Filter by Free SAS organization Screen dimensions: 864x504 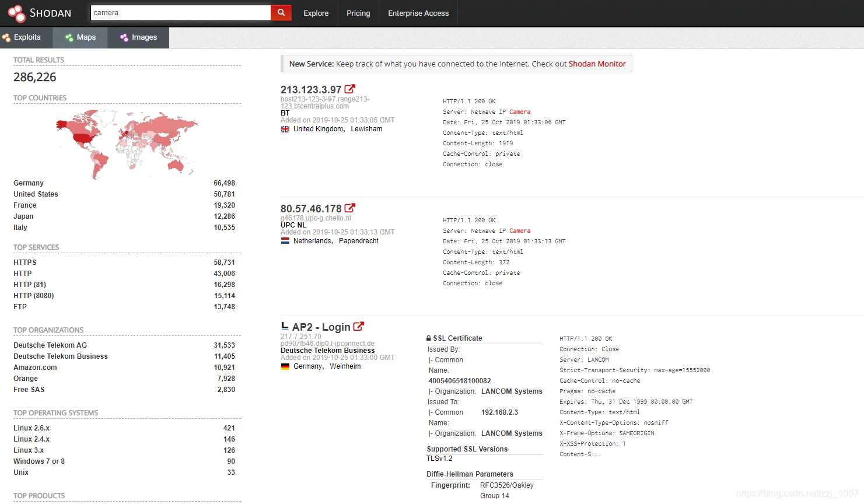pos(29,390)
